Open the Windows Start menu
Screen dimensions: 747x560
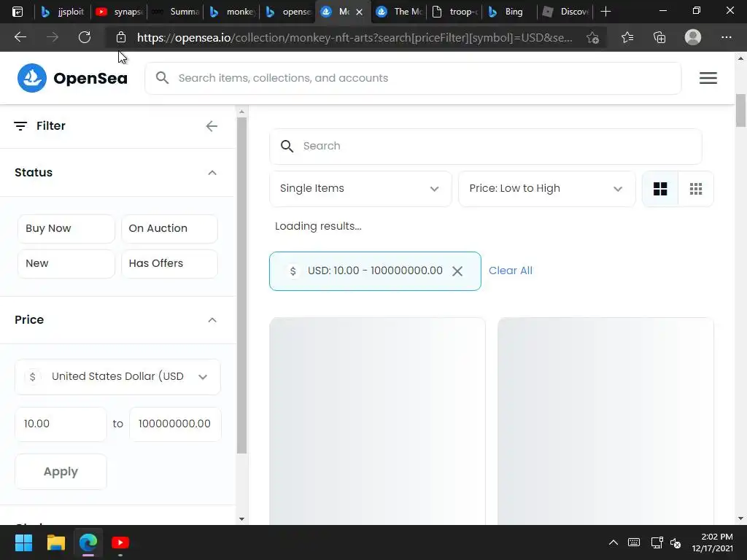tap(23, 542)
